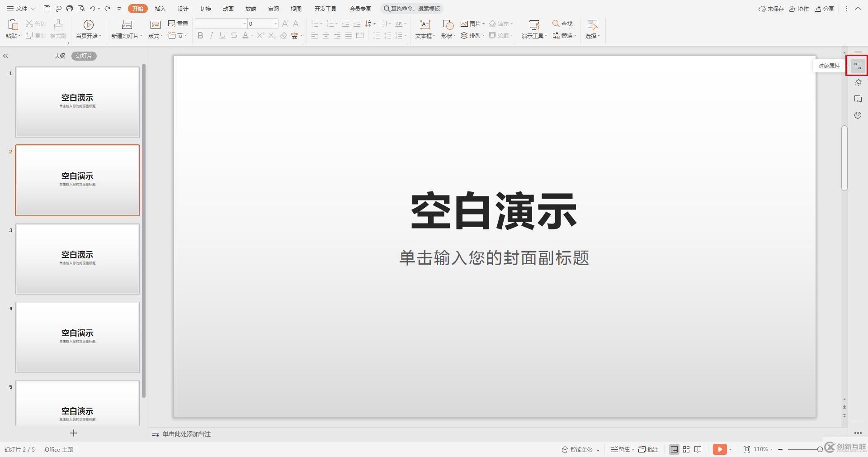The width and height of the screenshot is (868, 457).
Task: Align text right
Action: coord(337,35)
